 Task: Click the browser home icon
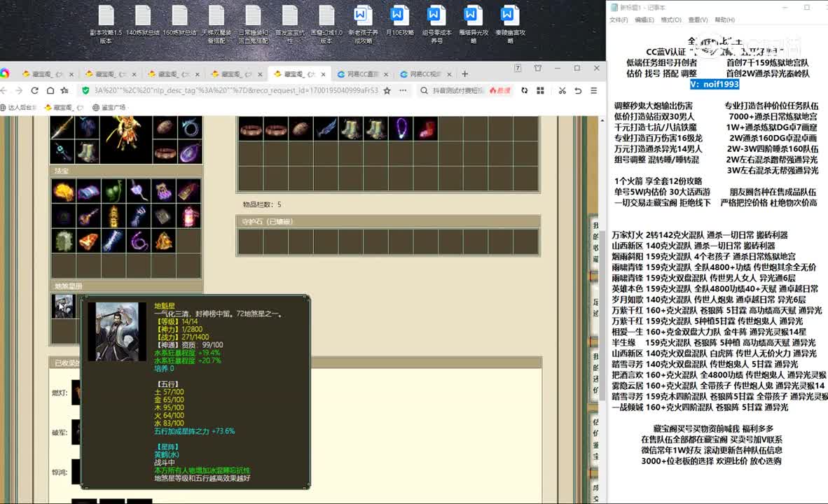coord(50,91)
